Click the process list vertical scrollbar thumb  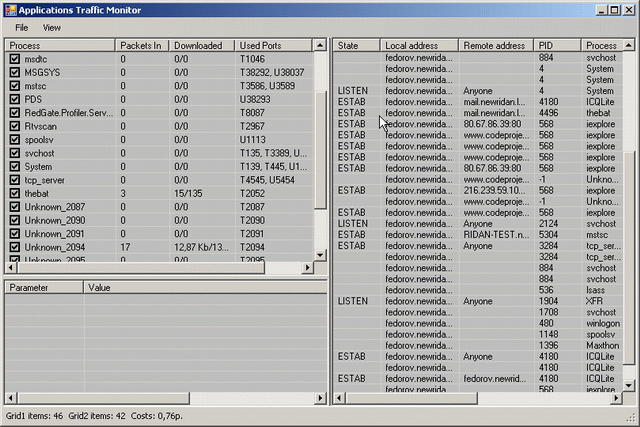(320, 150)
